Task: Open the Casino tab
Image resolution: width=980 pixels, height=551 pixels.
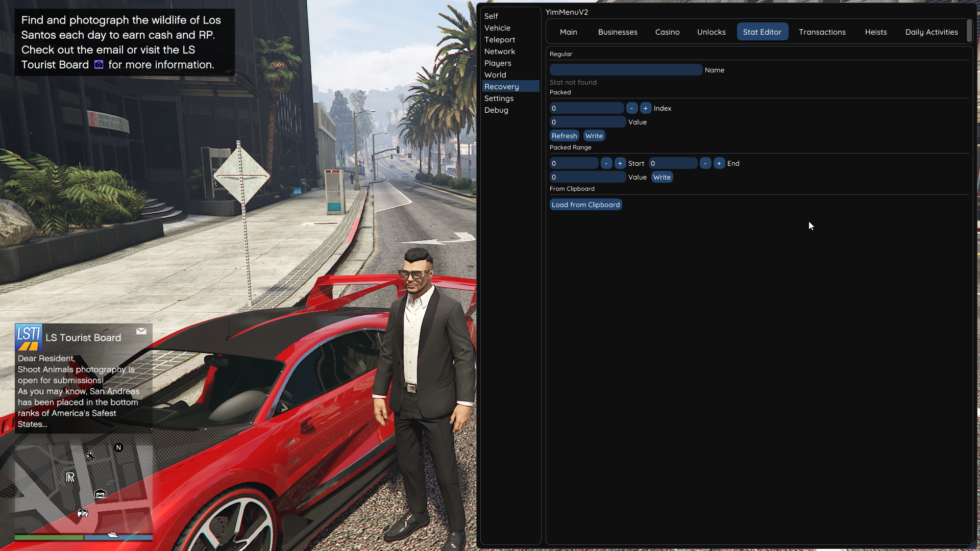Action: pos(667,32)
